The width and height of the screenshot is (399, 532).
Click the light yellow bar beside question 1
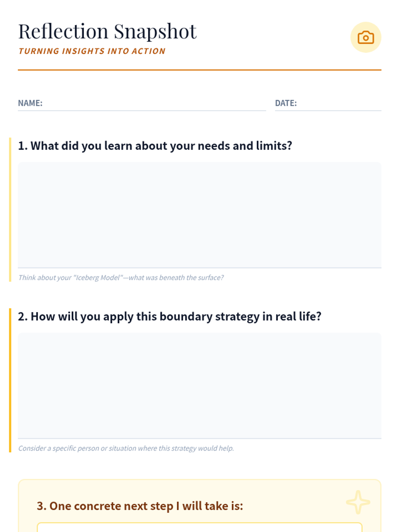click(10, 209)
